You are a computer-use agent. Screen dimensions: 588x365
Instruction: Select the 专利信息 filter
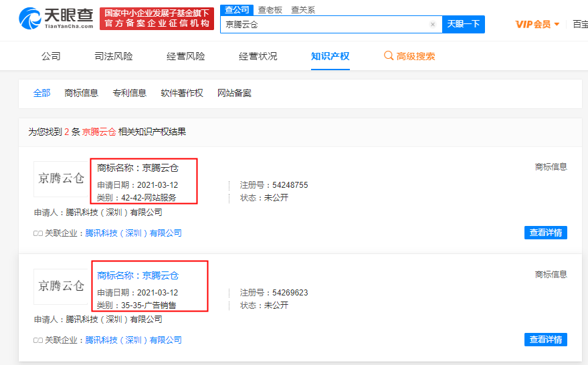tap(129, 93)
